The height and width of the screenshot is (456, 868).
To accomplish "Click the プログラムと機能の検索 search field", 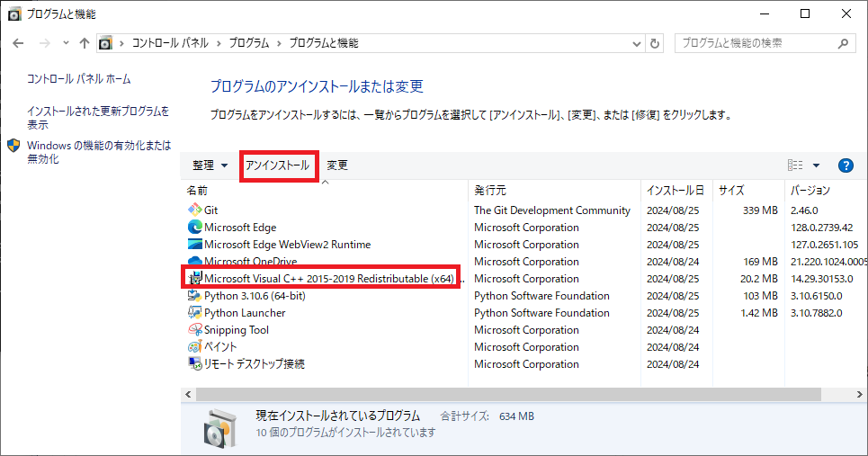I will tap(756, 43).
